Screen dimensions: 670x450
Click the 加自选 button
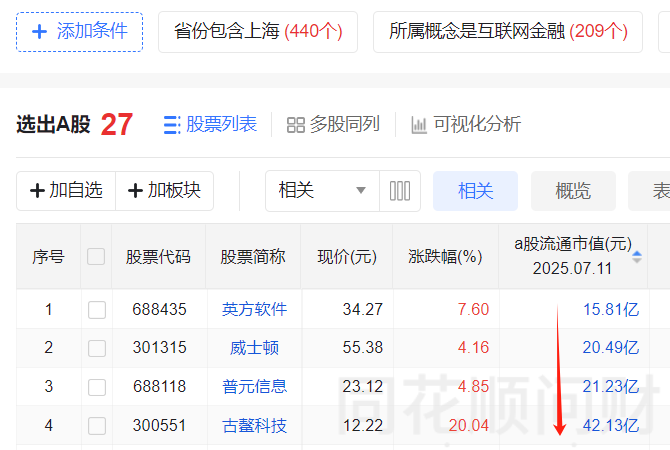66,191
